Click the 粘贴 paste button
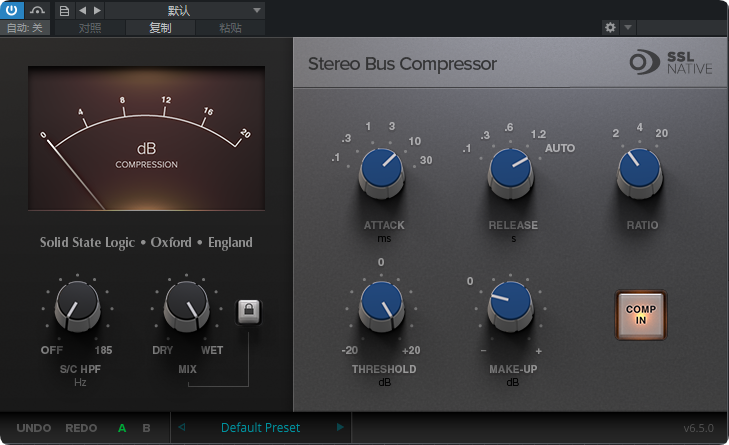 230,28
